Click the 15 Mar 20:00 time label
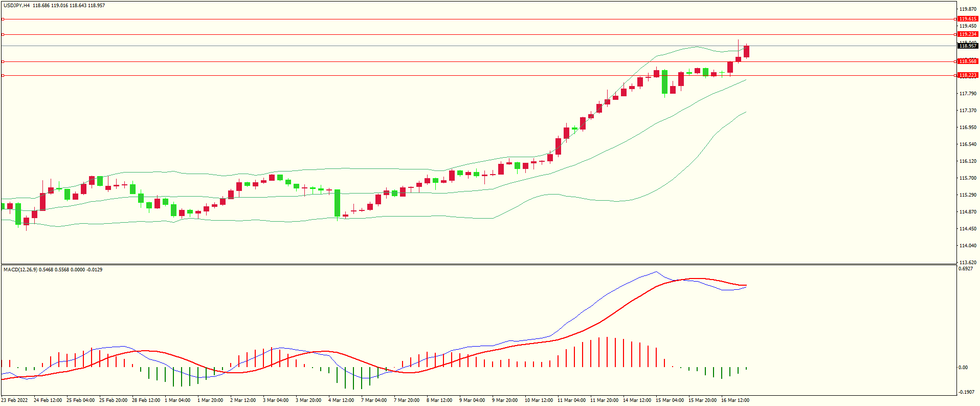This screenshot has width=980, height=406. (702, 400)
